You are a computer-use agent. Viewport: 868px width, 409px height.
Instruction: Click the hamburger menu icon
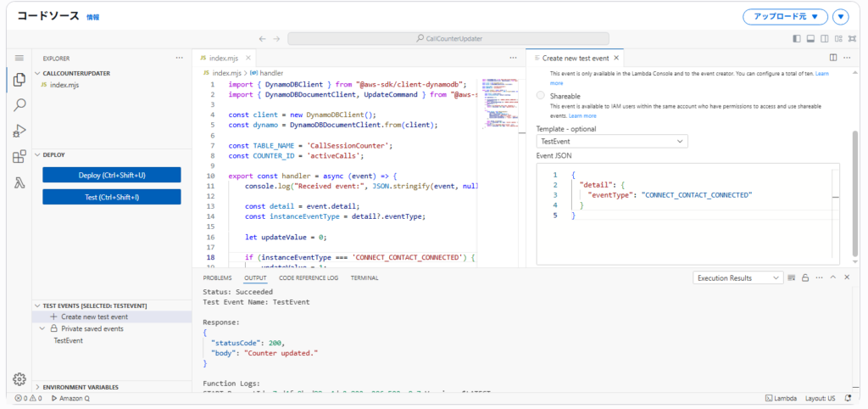[x=19, y=58]
